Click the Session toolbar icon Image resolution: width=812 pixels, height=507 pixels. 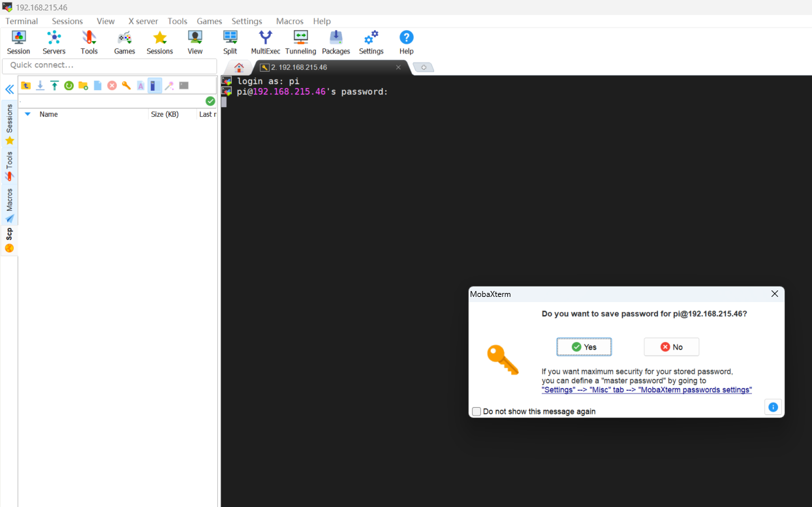[x=18, y=42]
